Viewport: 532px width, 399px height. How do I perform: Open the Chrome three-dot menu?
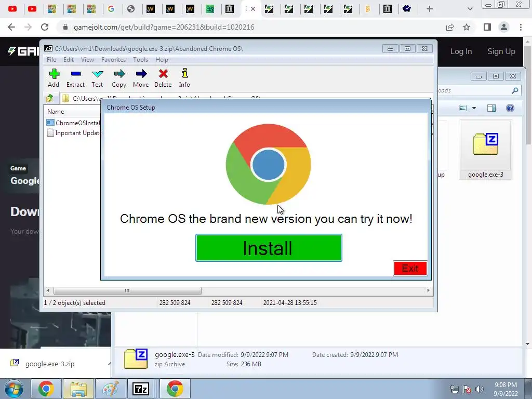click(521, 27)
